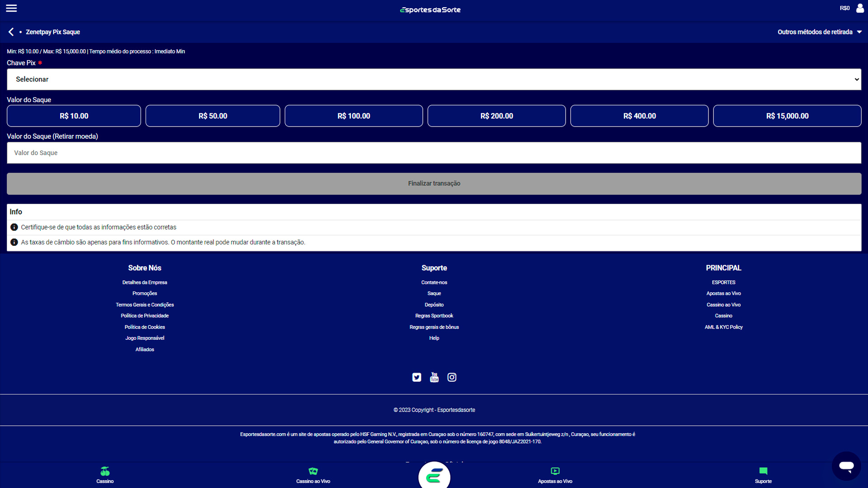868x488 pixels.
Task: Open Termos Gerais e Condições link
Action: 145,305
